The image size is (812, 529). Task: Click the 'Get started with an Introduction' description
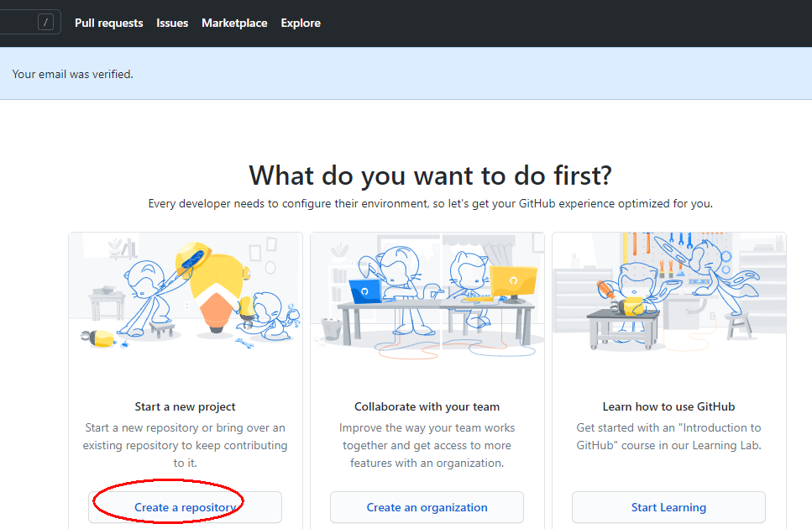(668, 437)
